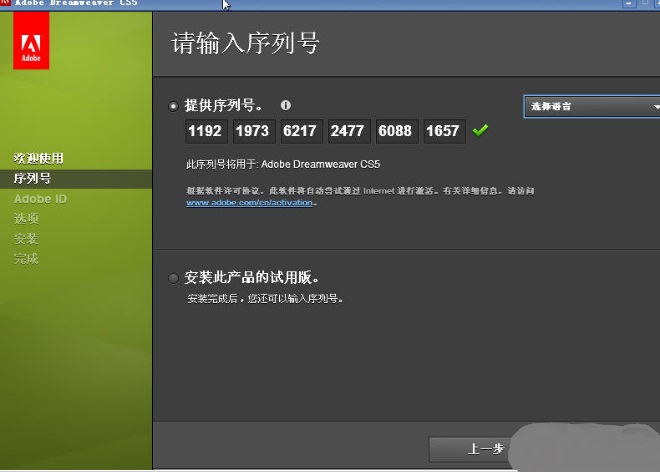Select the serial field showing 2477
Viewport: 660px width, 472px height.
[349, 131]
